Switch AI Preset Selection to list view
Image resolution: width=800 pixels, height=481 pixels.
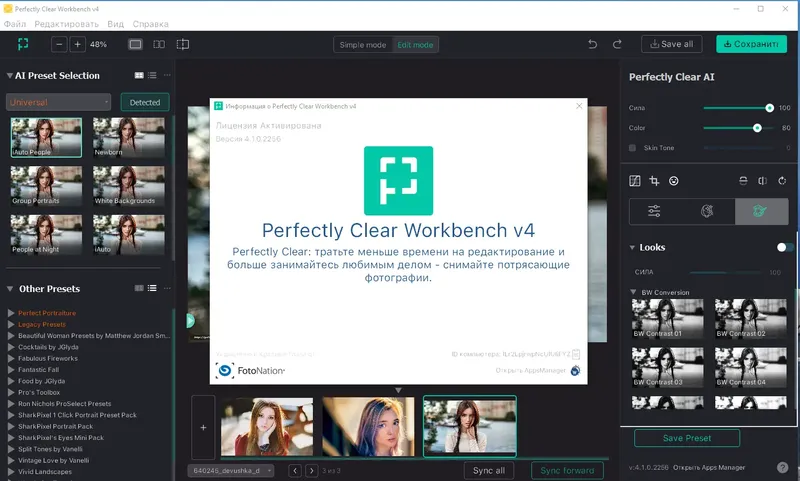pyautogui.click(x=152, y=75)
